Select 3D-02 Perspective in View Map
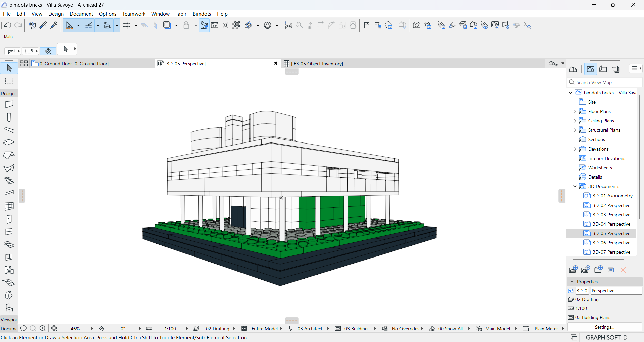 pyautogui.click(x=610, y=205)
